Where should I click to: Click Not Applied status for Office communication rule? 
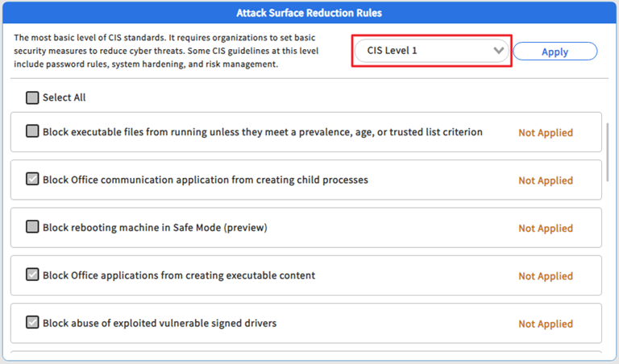[x=545, y=180]
